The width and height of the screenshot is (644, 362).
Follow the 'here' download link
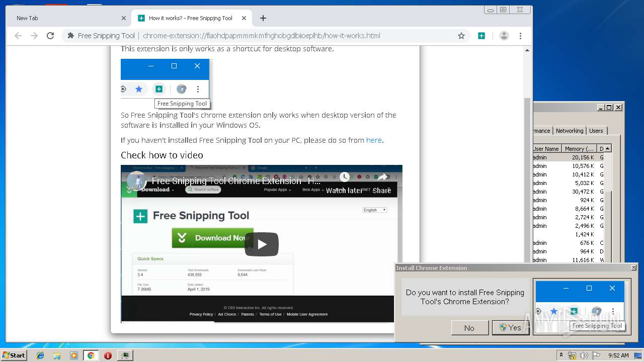(x=374, y=140)
